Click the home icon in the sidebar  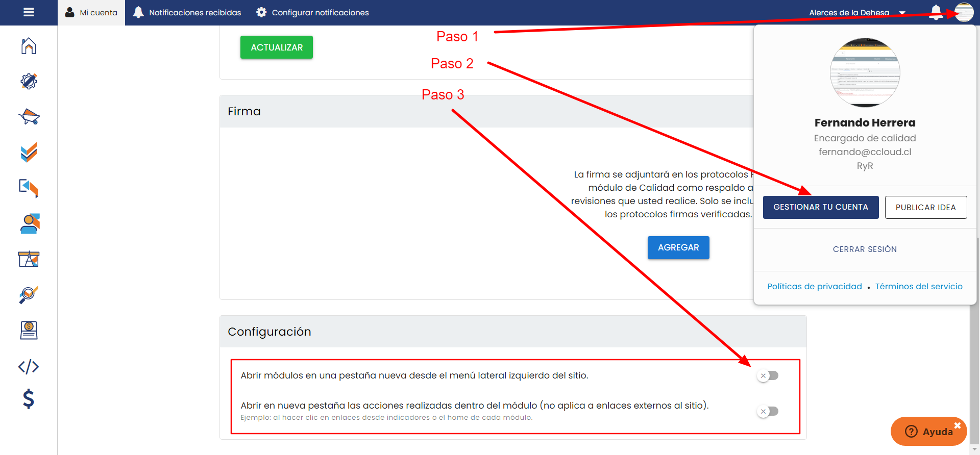(29, 46)
